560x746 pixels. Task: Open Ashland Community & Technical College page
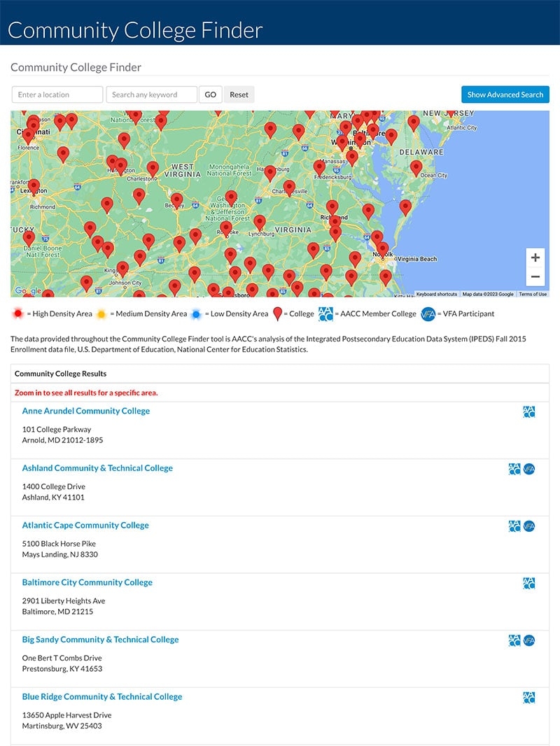(x=97, y=467)
